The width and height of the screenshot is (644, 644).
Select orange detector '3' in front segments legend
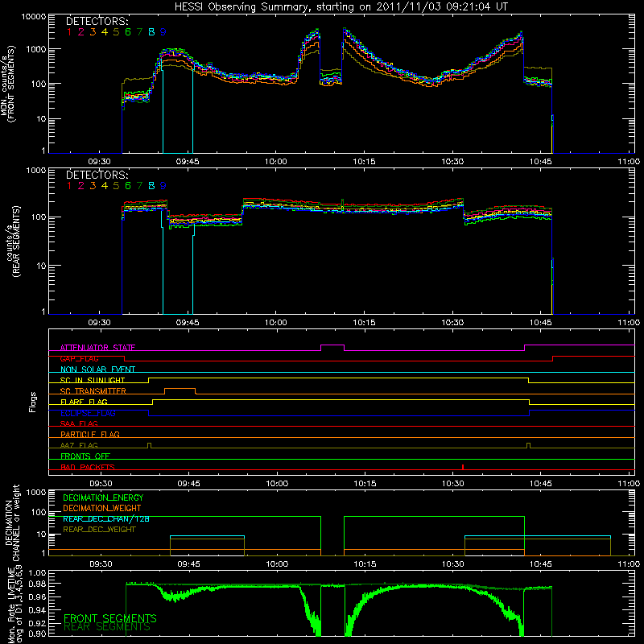(93, 32)
